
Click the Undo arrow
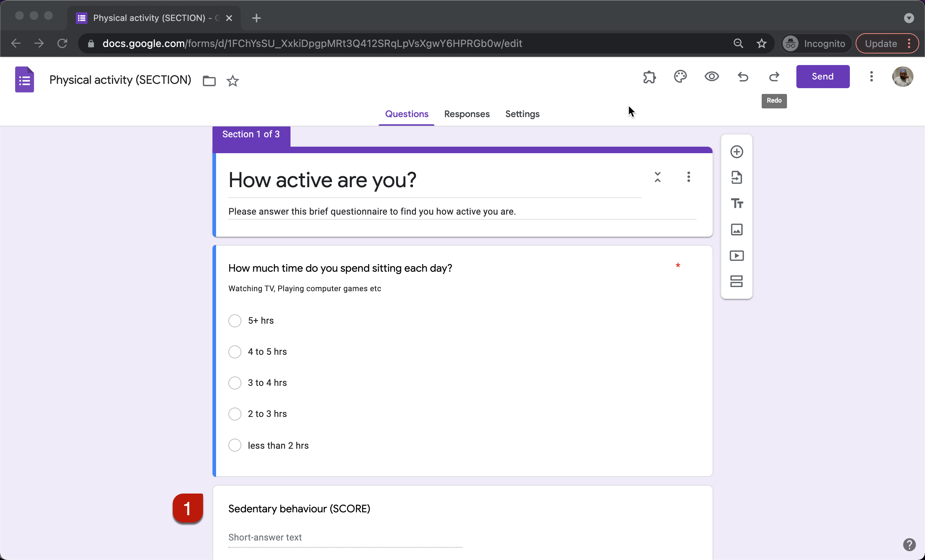click(743, 77)
